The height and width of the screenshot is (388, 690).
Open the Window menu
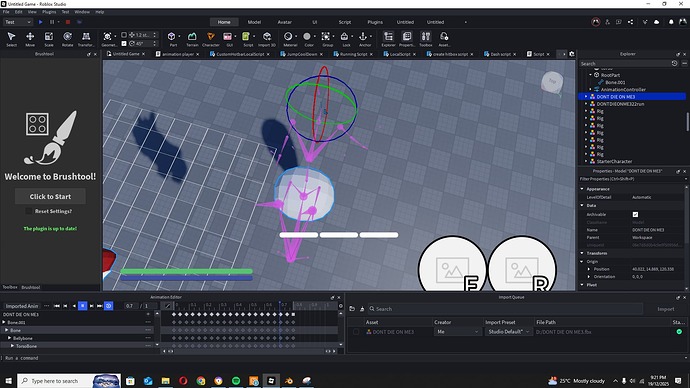point(82,12)
